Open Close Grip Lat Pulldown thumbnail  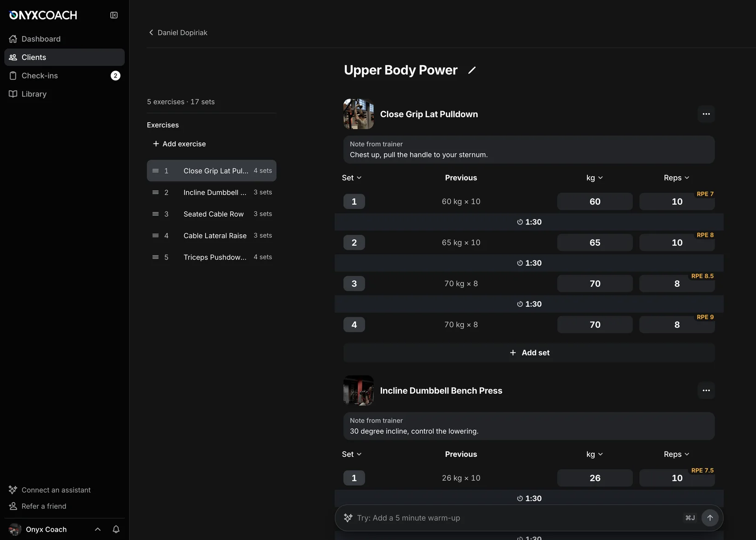tap(359, 114)
